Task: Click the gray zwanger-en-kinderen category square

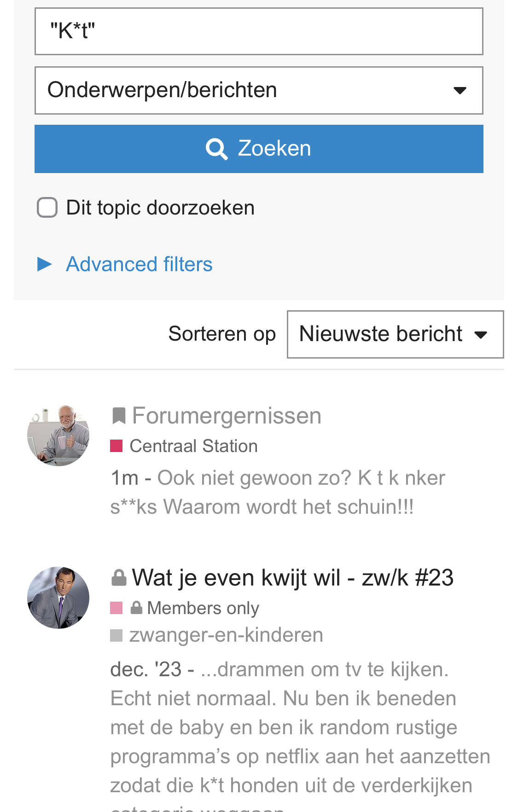Action: click(x=116, y=635)
